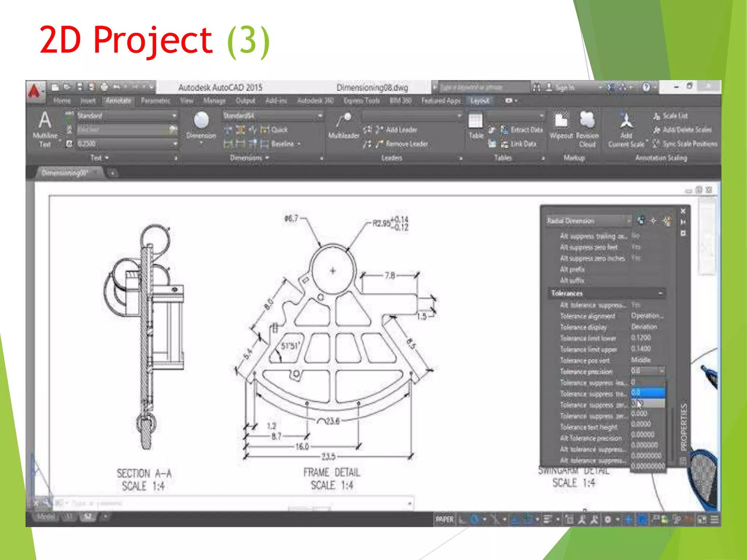The image size is (747, 560).
Task: Click the Multiline Text tool
Action: point(45,129)
